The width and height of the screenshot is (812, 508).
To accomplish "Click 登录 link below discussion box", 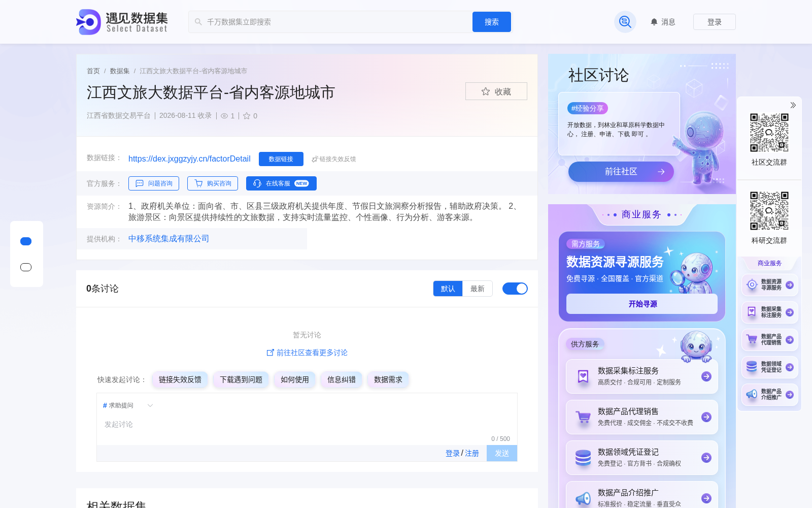I will click(453, 453).
